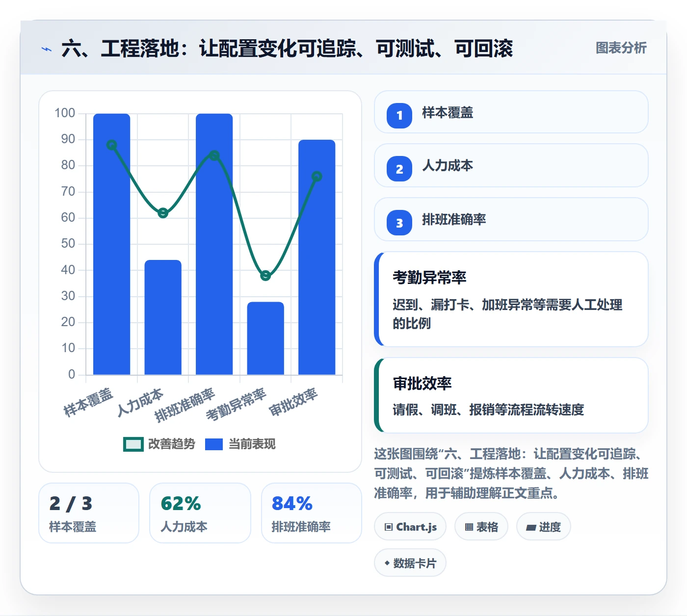Select the 样本覆盖 list item
This screenshot has width=687, height=616.
[511, 112]
